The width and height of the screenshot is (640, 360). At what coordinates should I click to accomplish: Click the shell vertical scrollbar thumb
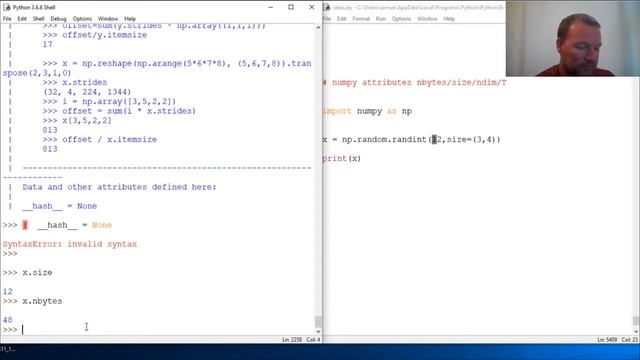[x=318, y=322]
